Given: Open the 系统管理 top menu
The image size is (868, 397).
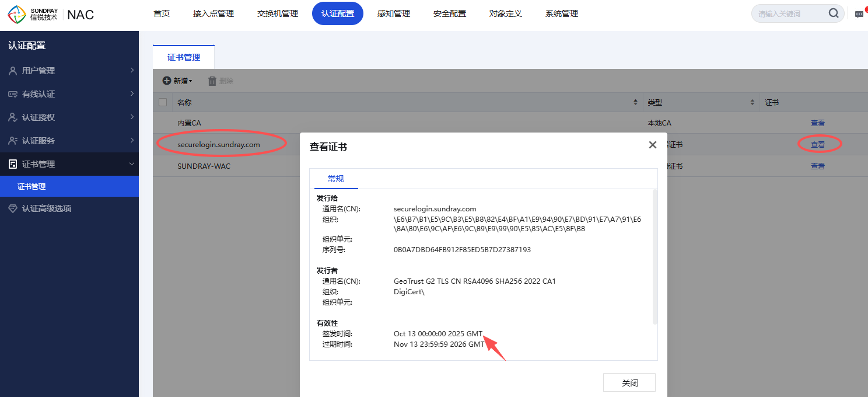Looking at the screenshot, I should click(x=561, y=13).
